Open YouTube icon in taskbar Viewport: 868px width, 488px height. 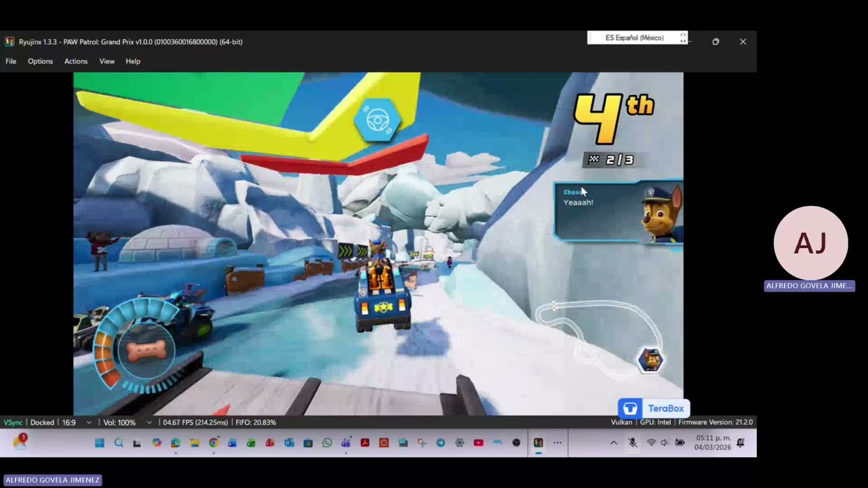(478, 443)
